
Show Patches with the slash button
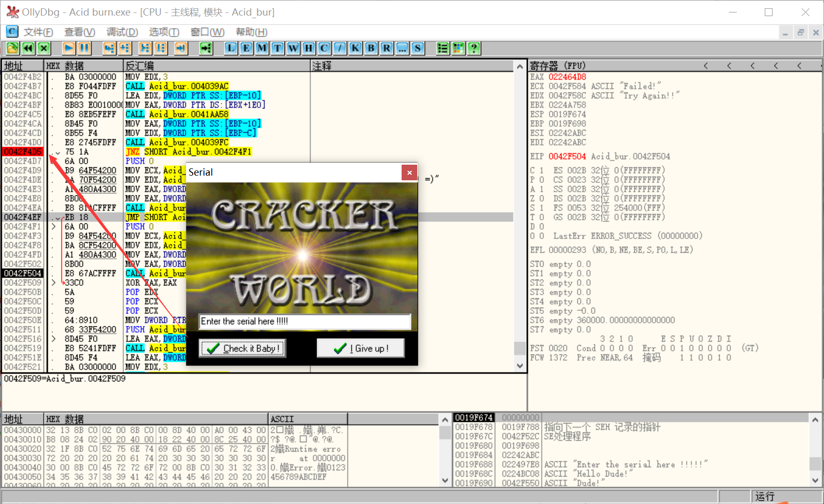click(x=340, y=48)
